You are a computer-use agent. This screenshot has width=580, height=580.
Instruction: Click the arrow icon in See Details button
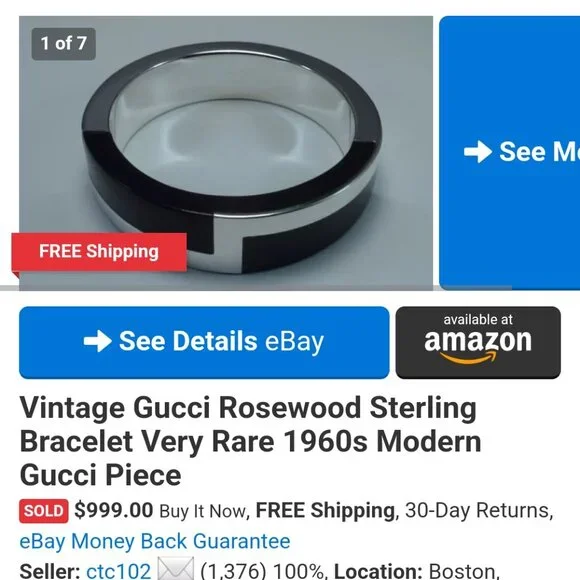click(x=98, y=341)
